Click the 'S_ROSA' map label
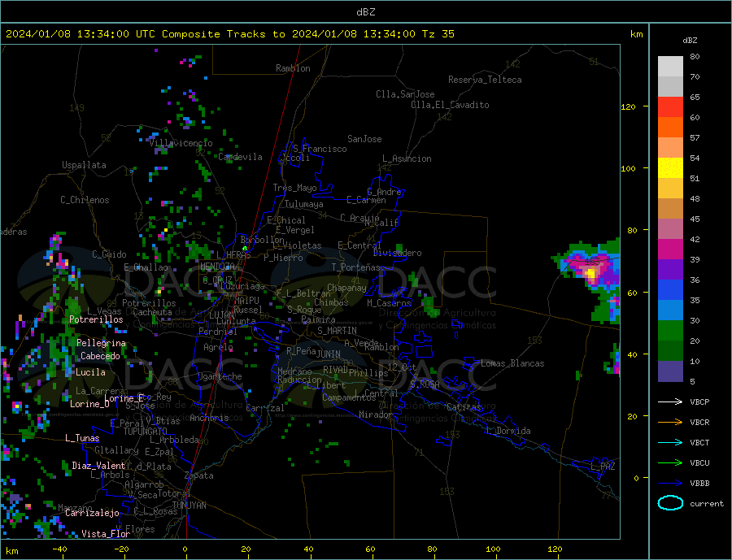Image resolution: width=732 pixels, height=560 pixels. [425, 384]
